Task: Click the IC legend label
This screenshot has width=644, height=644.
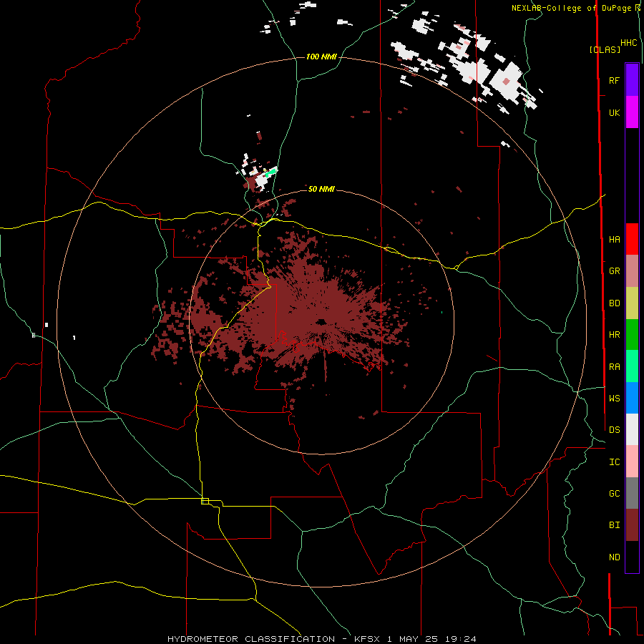Action: [614, 462]
